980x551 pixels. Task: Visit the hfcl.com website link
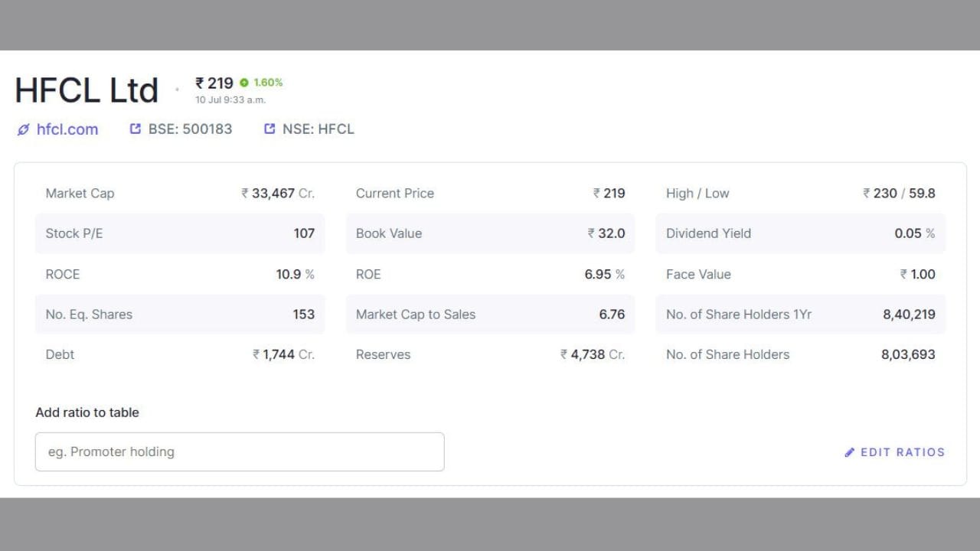tap(67, 129)
